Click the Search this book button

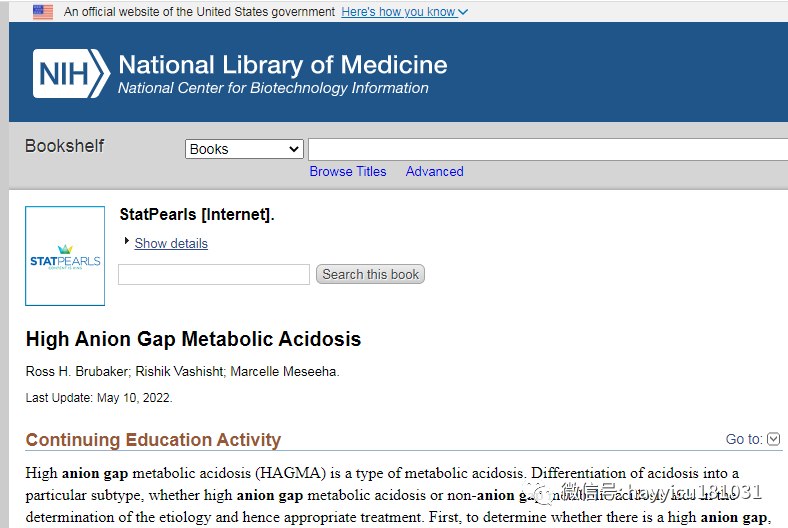370,274
